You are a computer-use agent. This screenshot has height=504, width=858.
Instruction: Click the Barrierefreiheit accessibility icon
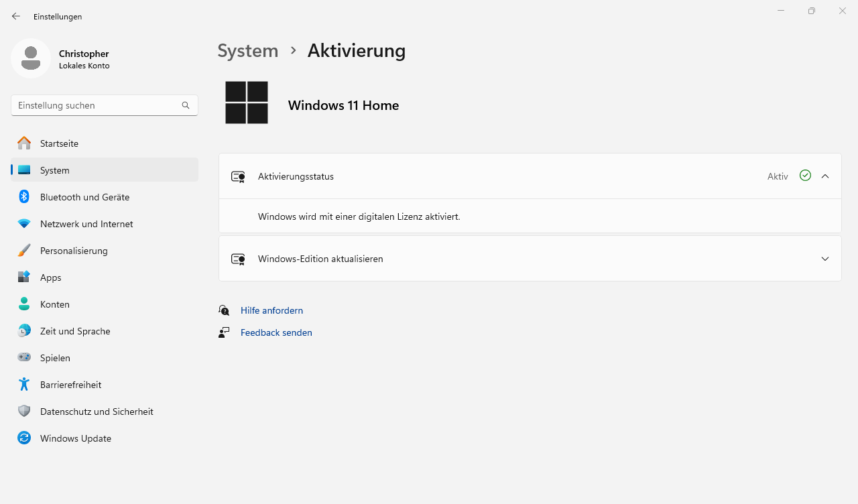24,385
